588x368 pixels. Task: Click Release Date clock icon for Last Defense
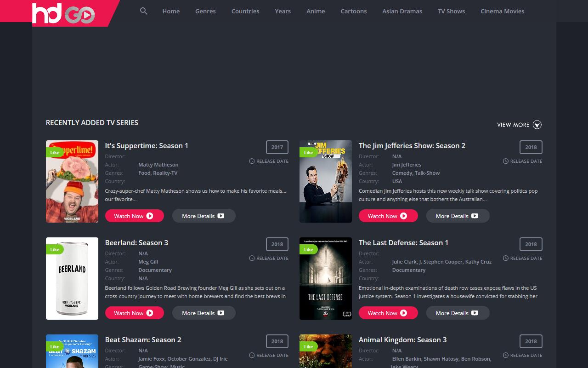505,258
